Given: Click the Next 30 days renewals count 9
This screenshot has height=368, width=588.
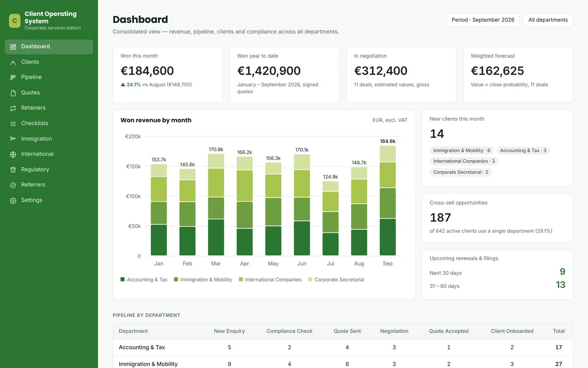Looking at the screenshot, I should click(x=562, y=272).
